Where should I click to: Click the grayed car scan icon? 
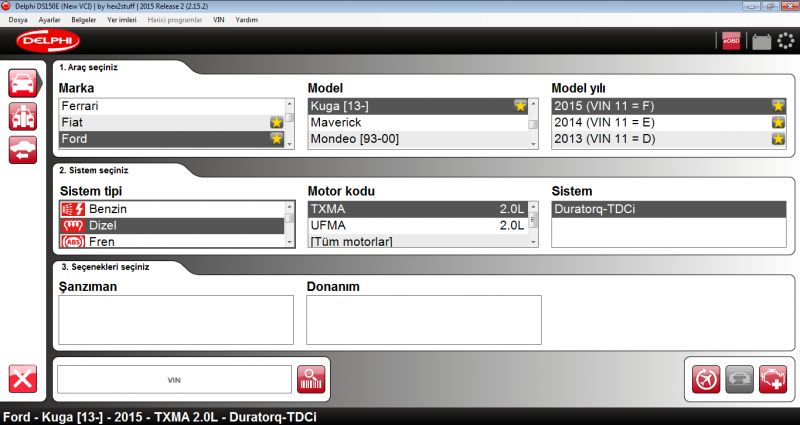pyautogui.click(x=739, y=380)
